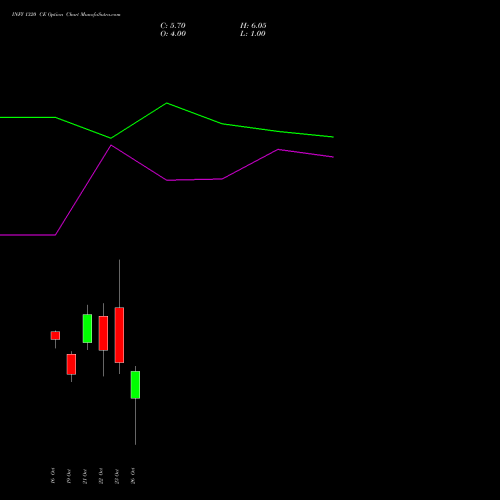Click the 22 Oct date label
The image size is (500, 500).
pos(101,476)
